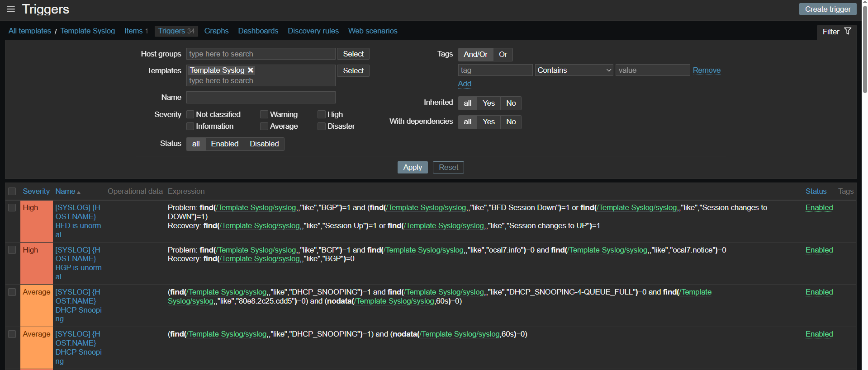This screenshot has width=868, height=370.
Task: Check the Average severity box
Action: 264,126
